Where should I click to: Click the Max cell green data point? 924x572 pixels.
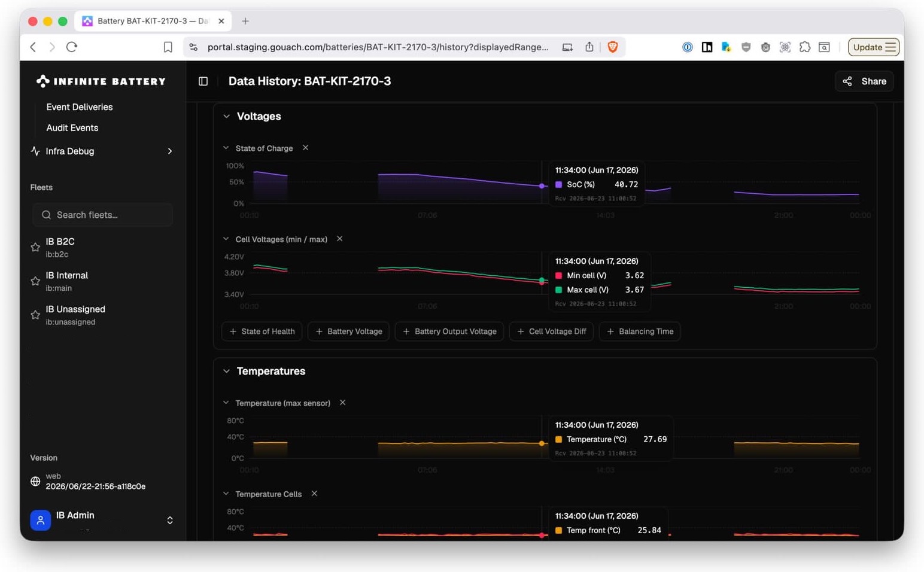pos(542,279)
